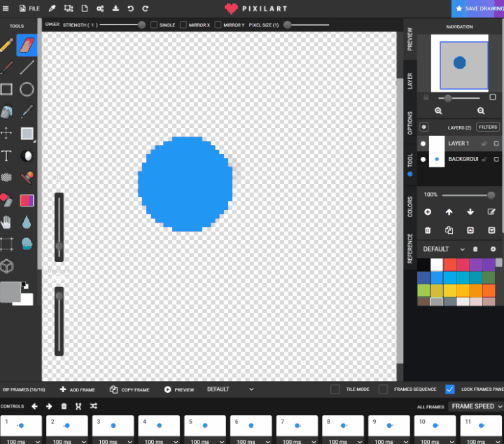The image size is (504, 444).
Task: Open the hamburger main menu
Action: click(x=6, y=8)
